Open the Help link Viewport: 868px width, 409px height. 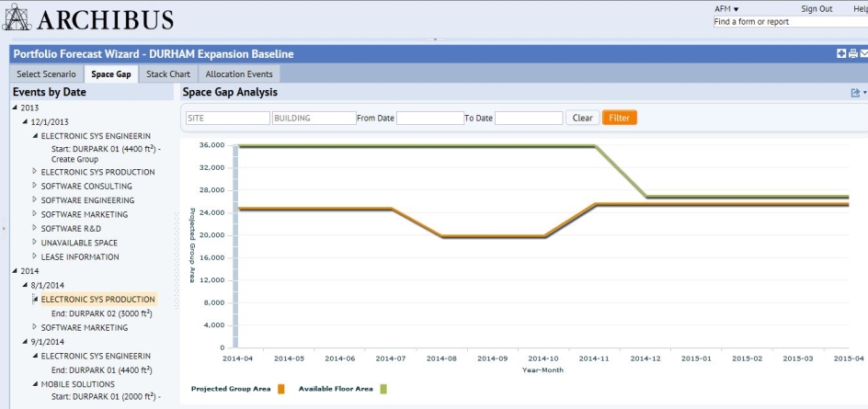pos(861,9)
